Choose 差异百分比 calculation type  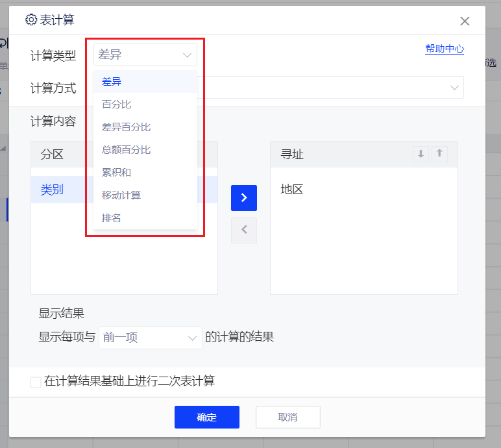coord(126,127)
